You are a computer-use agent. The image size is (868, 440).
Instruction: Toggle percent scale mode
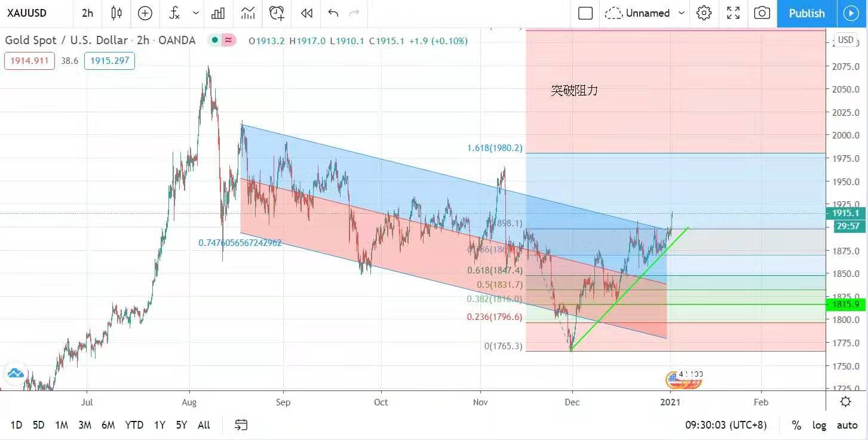(x=796, y=425)
